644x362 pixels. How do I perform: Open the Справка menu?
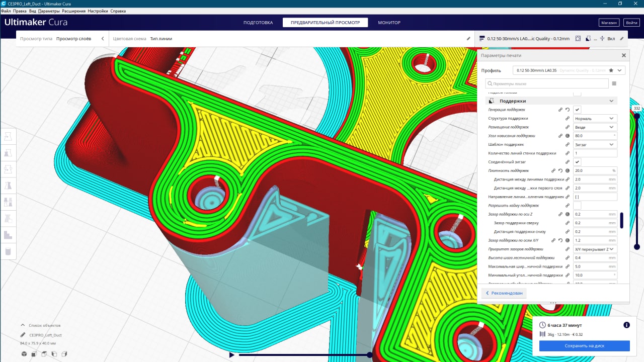click(x=118, y=11)
